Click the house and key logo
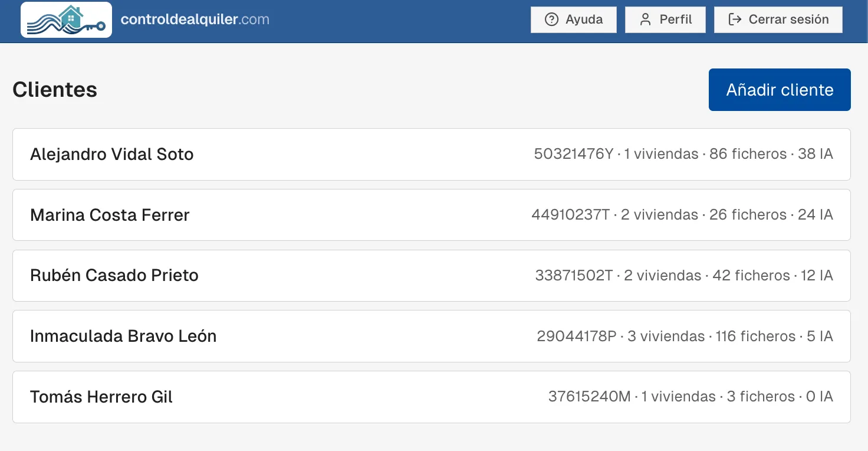 click(x=66, y=20)
